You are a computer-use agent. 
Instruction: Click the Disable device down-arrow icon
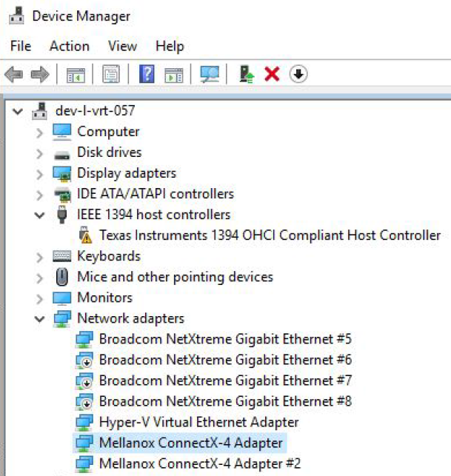(x=298, y=74)
